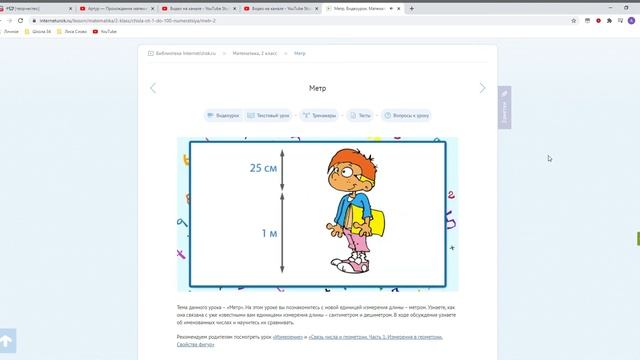Image resolution: width=640 pixels, height=360 pixels.
Task: Mute audio icon on the Метр tab
Action: point(391,9)
